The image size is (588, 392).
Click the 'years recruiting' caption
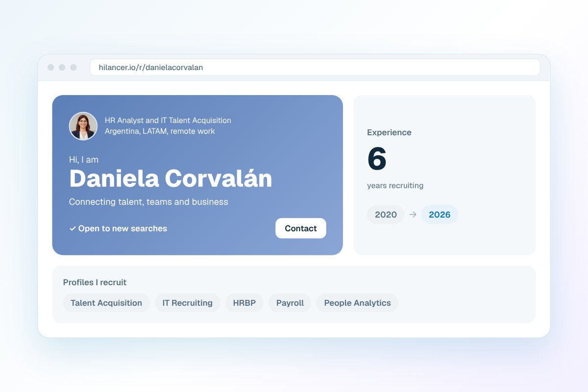[395, 186]
